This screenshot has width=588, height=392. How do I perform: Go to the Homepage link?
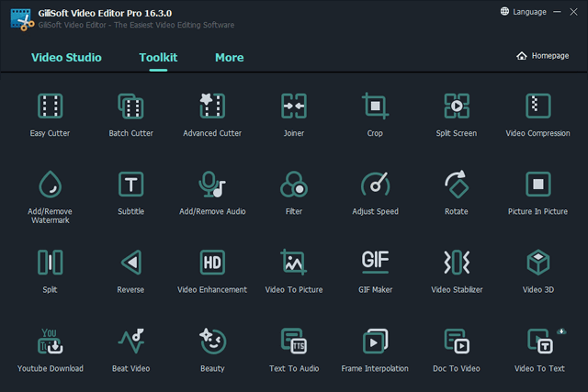coord(543,56)
